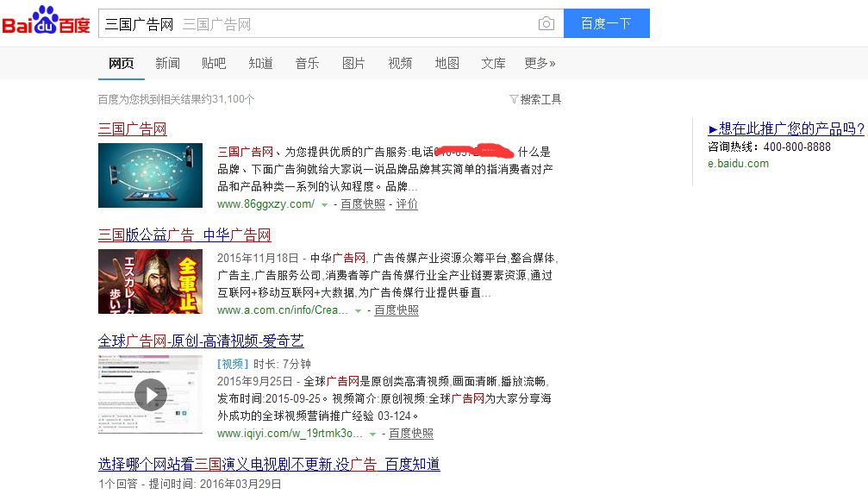Open 百度快照 for 86ggxzy result
Viewport: 868px width, 494px height.
pyautogui.click(x=363, y=203)
